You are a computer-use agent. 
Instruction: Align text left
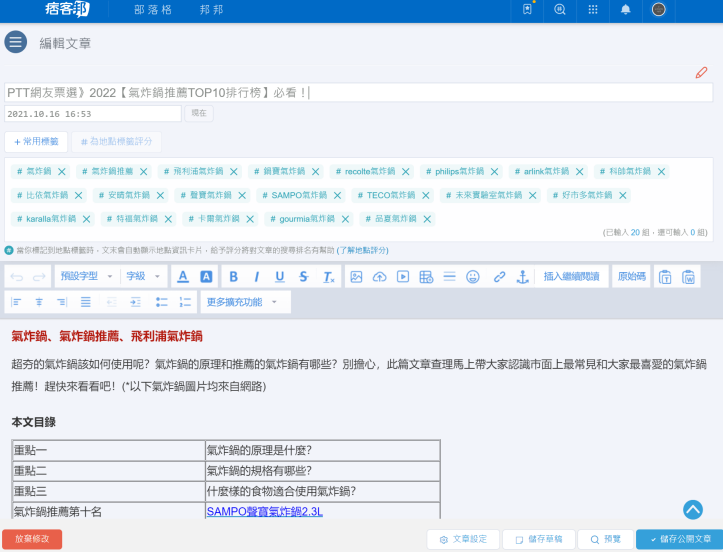tap(16, 302)
